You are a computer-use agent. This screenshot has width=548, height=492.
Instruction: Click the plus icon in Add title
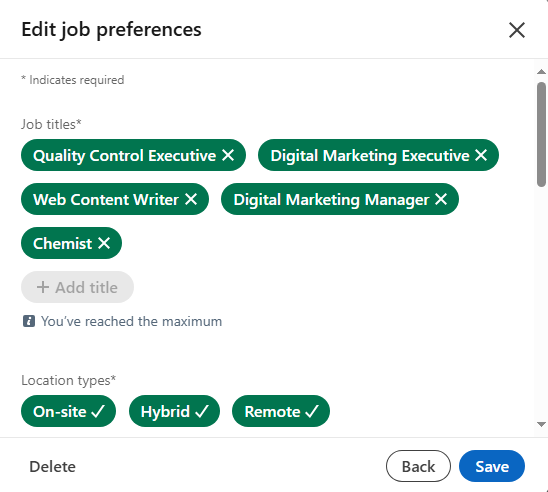click(x=43, y=287)
